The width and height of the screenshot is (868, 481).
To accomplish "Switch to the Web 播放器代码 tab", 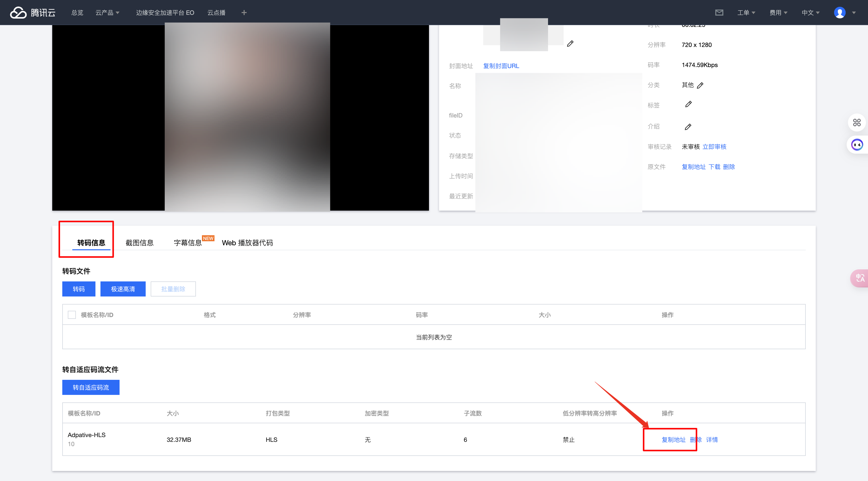I will [x=247, y=243].
